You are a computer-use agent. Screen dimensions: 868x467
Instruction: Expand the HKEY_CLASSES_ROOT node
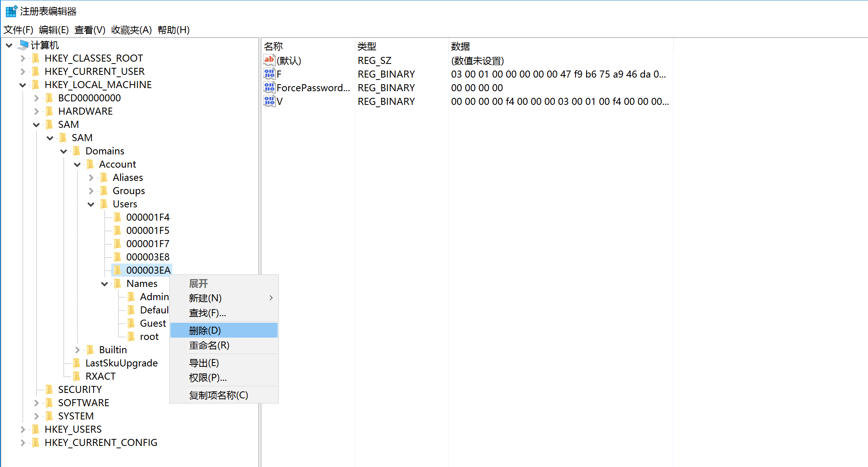(23, 58)
